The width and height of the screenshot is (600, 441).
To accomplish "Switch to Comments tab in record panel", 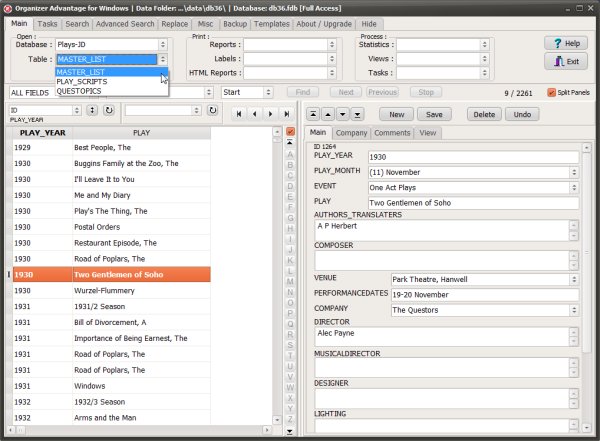I will (392, 133).
